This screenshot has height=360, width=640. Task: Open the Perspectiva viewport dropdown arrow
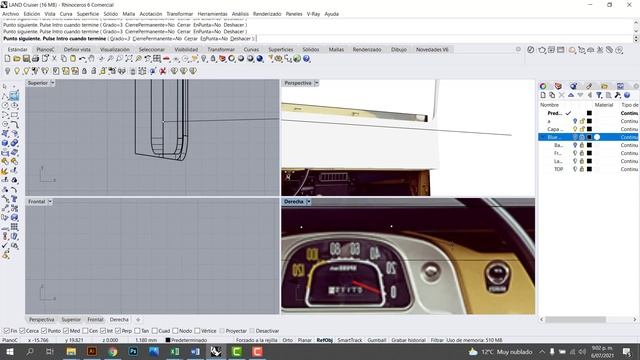pyautogui.click(x=316, y=83)
